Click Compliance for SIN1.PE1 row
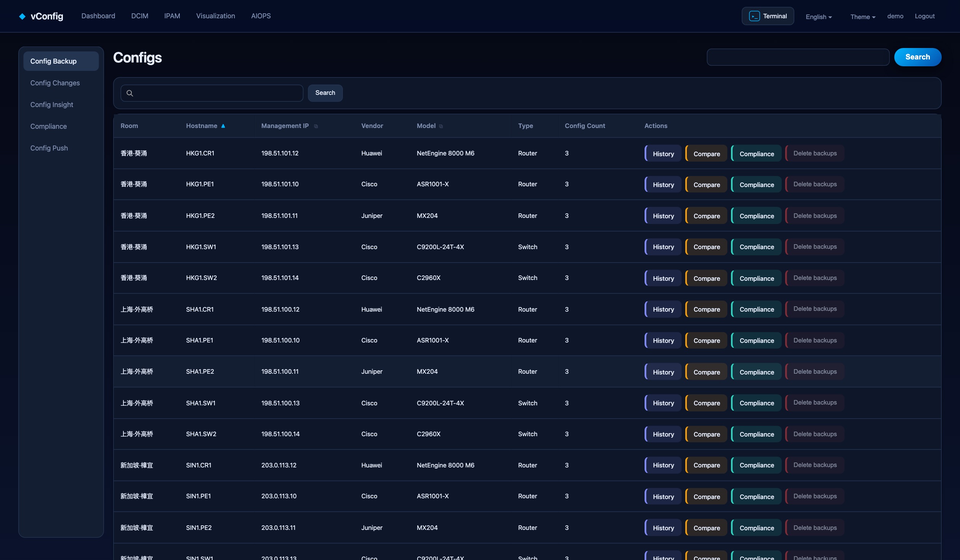 point(756,496)
